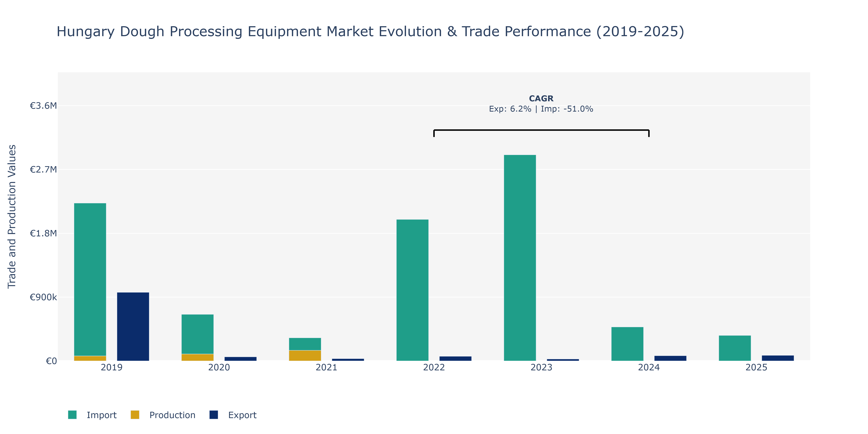
Task: Click the 2021 x-axis label
Action: coord(327,367)
